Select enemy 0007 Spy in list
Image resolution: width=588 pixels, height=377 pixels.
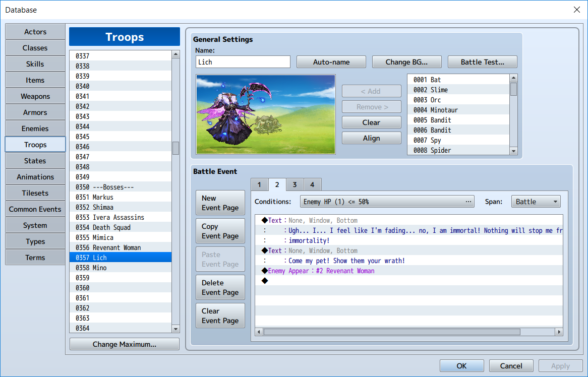(x=458, y=141)
